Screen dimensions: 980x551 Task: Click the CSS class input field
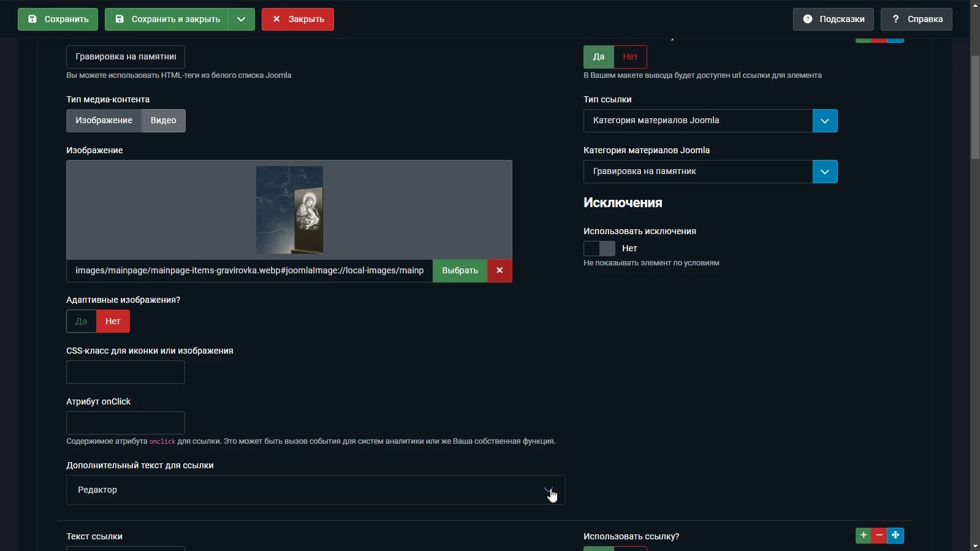126,372
